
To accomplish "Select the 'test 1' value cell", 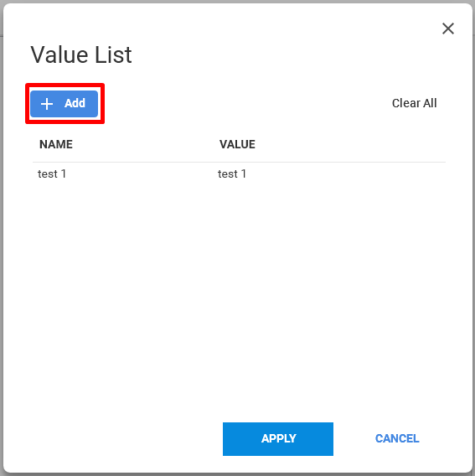I will 232,174.
